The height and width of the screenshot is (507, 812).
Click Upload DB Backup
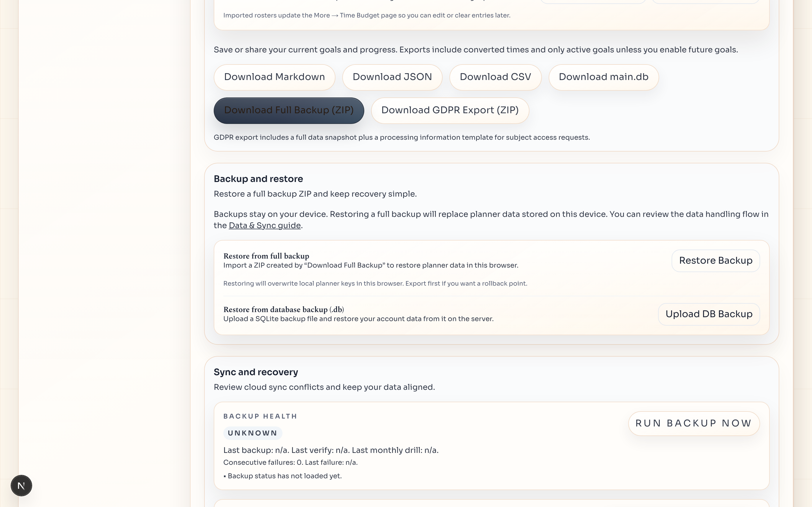click(709, 314)
